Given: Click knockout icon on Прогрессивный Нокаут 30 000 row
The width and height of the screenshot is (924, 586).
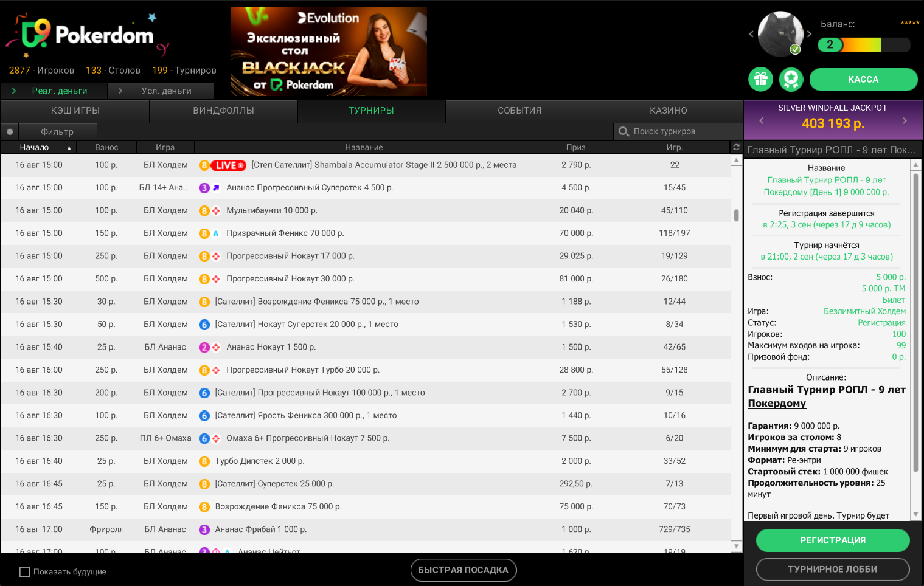Looking at the screenshot, I should point(216,279).
